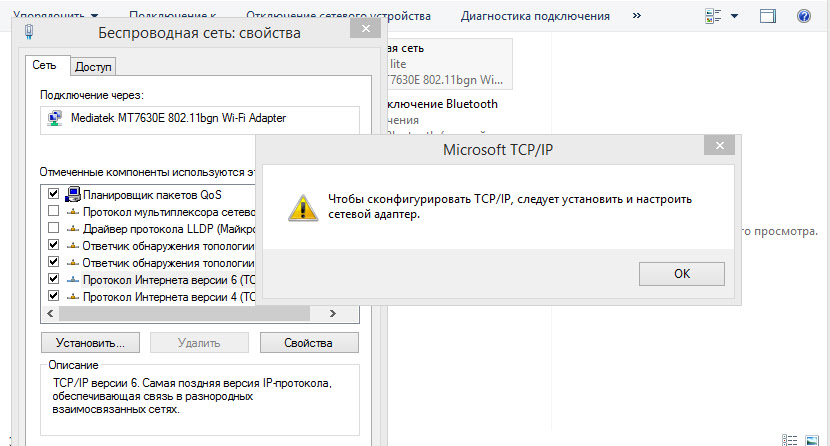830x446 pixels.
Task: Switch to details view icon in status bar
Action: 790,439
